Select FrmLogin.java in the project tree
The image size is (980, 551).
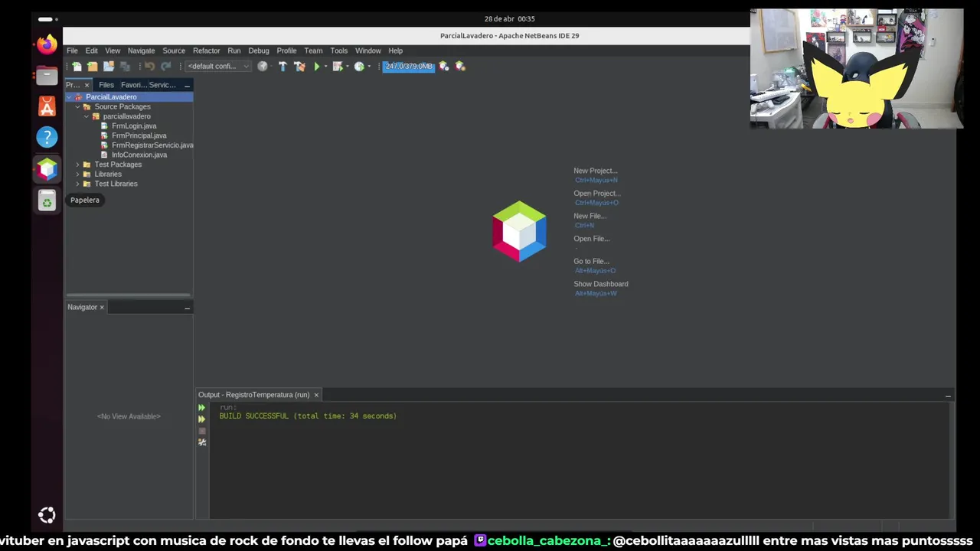134,126
